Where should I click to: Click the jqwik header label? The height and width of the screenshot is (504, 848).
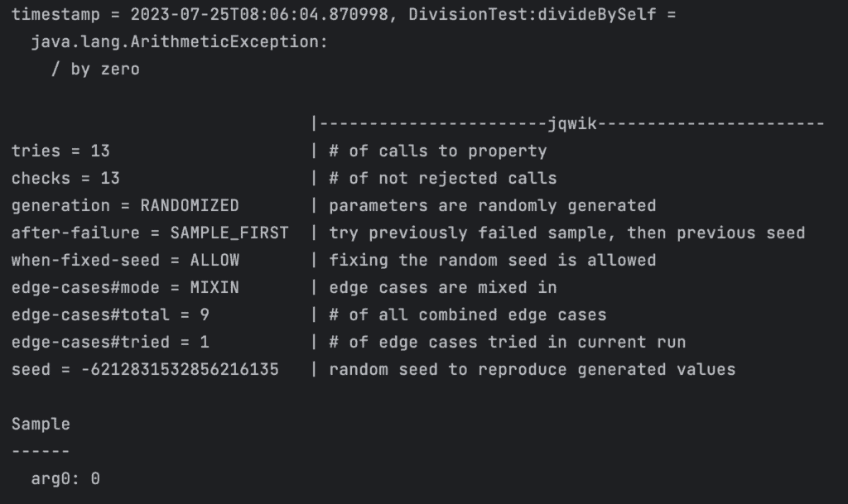(572, 124)
